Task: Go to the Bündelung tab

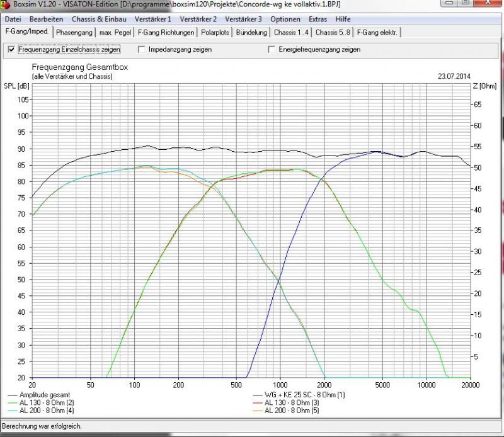Action: pos(251,32)
